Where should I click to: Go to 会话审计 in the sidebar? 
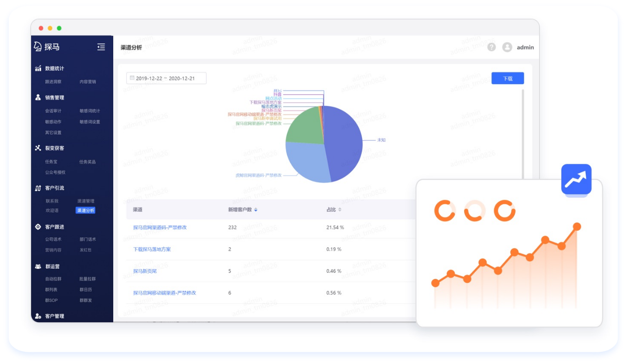click(53, 111)
